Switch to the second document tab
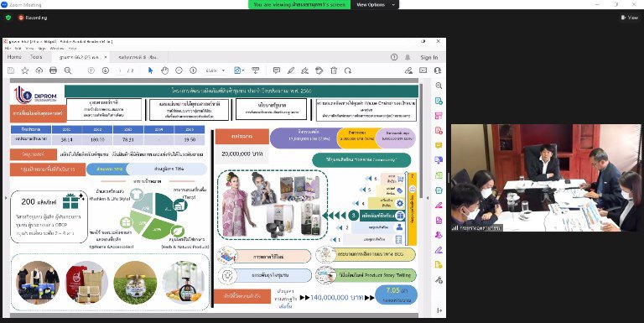This screenshot has width=644, height=323. (138, 57)
